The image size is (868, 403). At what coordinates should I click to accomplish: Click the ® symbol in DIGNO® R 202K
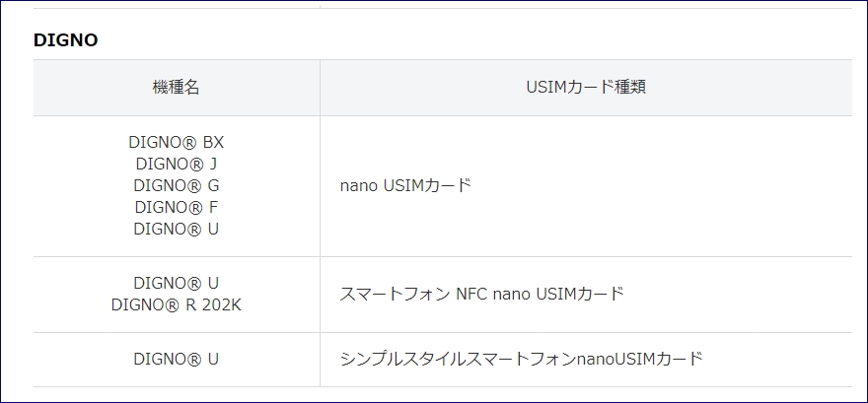click(175, 305)
